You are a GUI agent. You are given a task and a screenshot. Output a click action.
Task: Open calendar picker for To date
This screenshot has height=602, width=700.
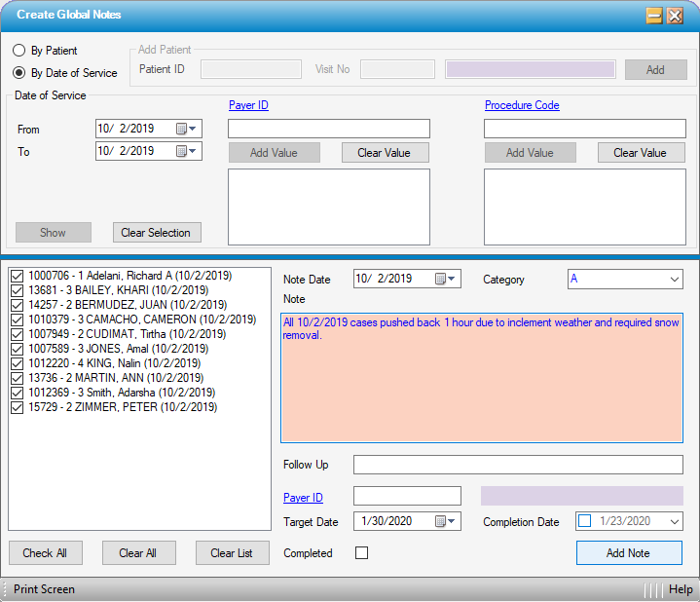pyautogui.click(x=186, y=151)
